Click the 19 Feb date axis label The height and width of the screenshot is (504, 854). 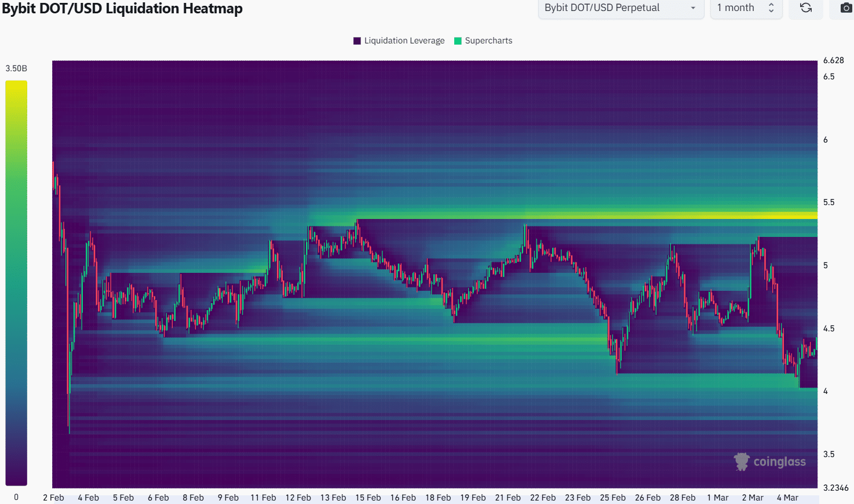(473, 498)
